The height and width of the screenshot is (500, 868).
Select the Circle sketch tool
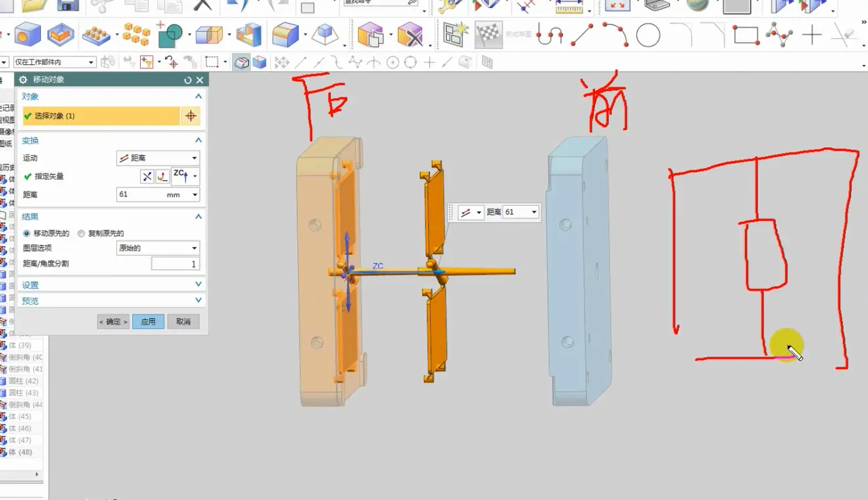point(648,35)
